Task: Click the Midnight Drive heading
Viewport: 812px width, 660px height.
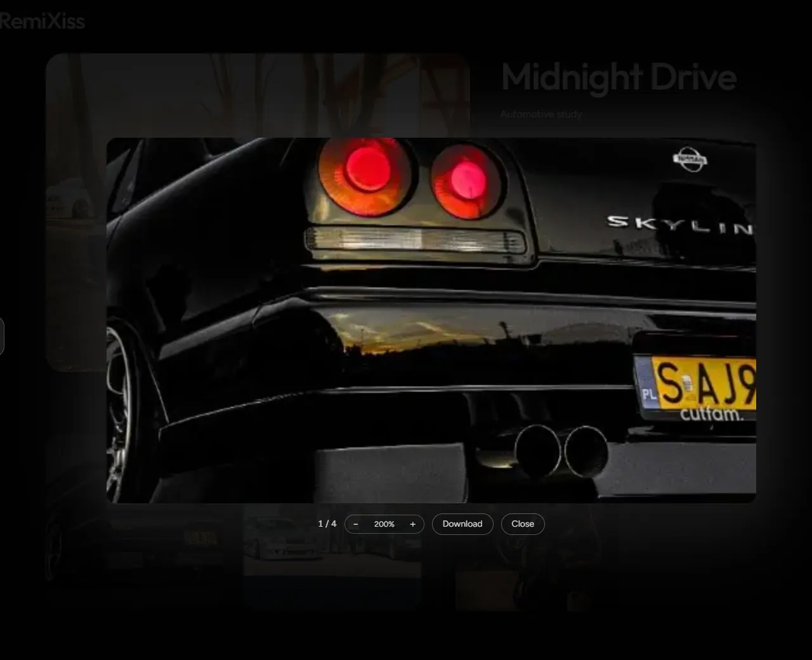Action: pyautogui.click(x=619, y=77)
